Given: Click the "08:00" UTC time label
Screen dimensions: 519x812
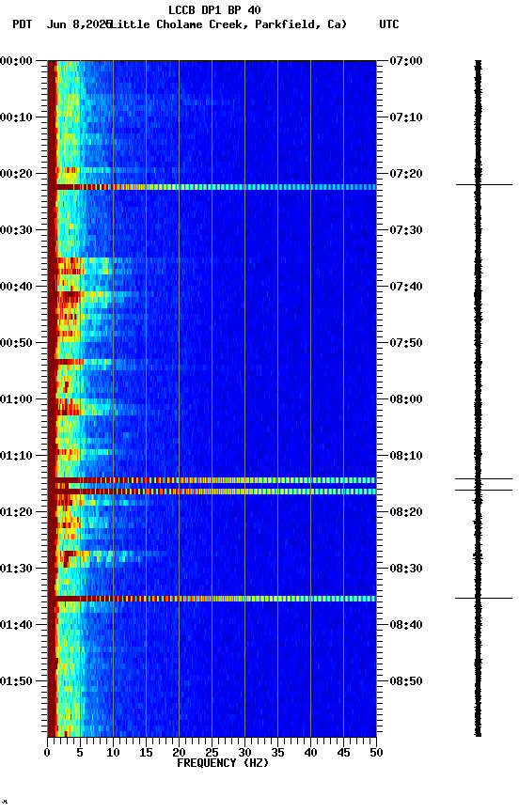Looking at the screenshot, I should click(x=406, y=399).
